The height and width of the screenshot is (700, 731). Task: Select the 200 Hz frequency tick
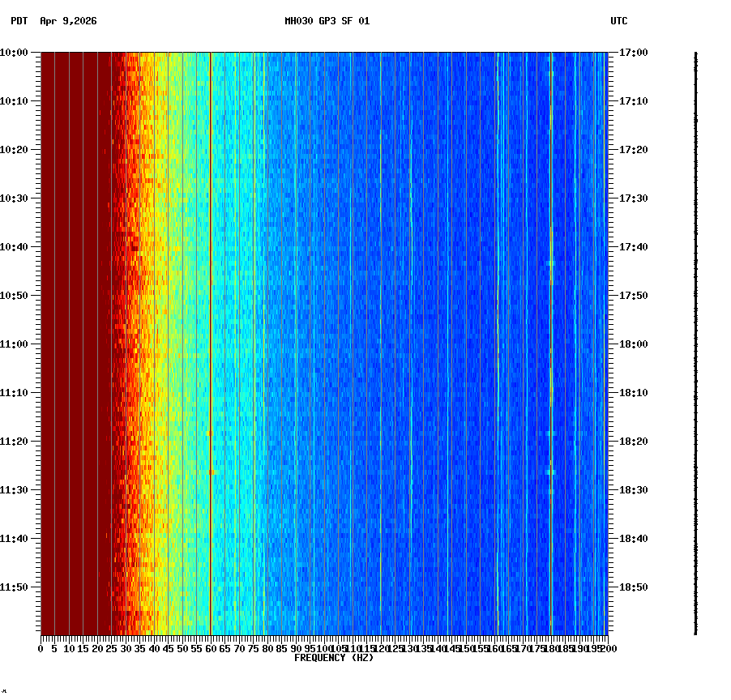pos(607,648)
